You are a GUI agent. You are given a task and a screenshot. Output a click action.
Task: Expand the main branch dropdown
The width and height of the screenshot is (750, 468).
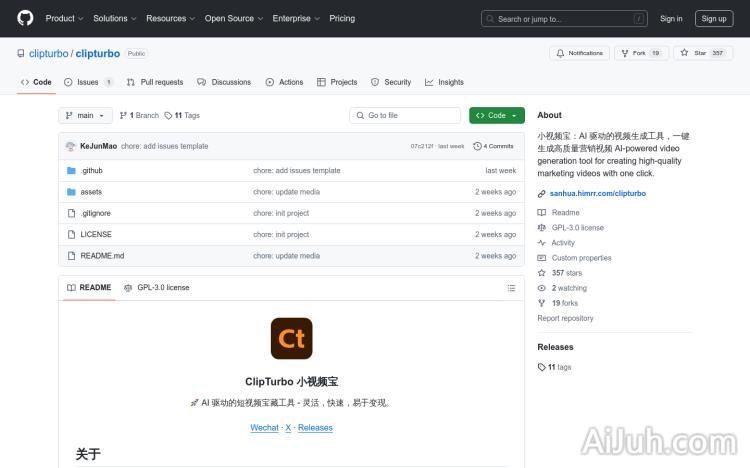[x=84, y=116]
